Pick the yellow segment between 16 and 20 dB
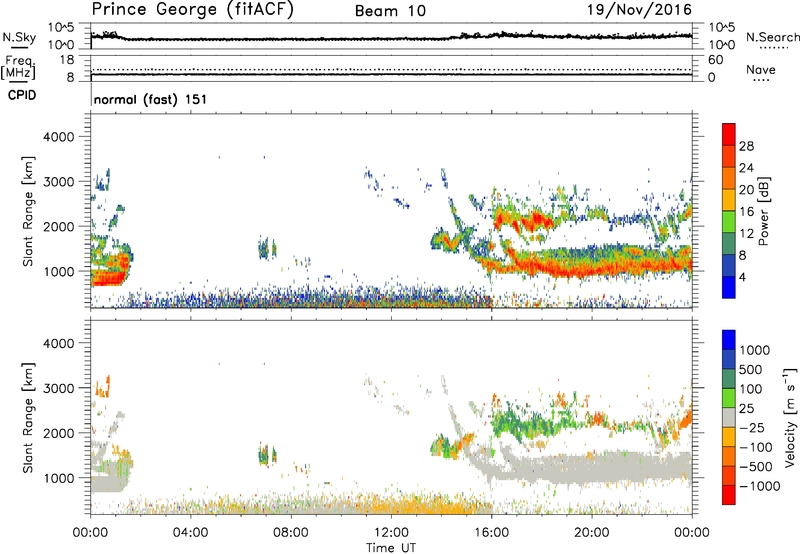Image resolution: width=800 pixels, height=554 pixels. [729, 200]
